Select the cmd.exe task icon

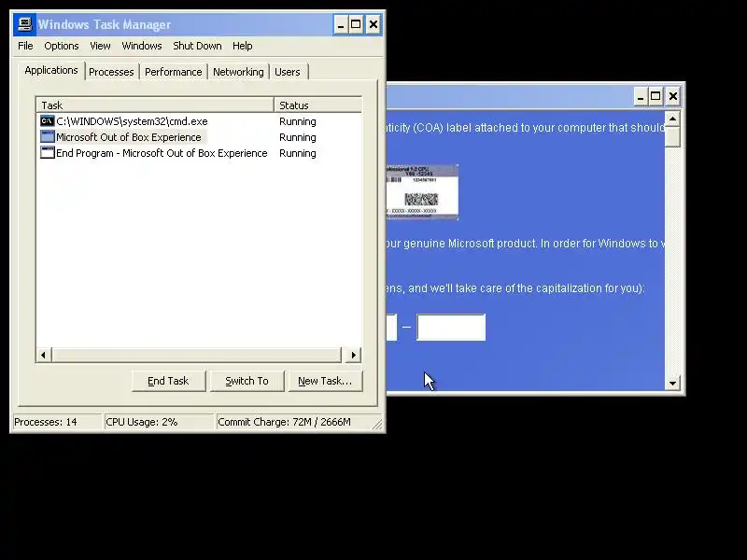click(x=48, y=121)
